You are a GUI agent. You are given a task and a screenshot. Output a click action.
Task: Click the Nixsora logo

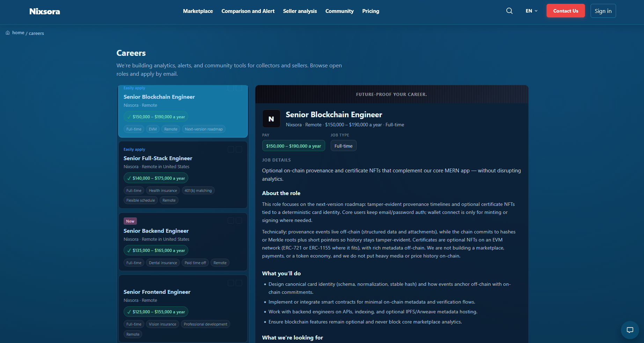pos(45,12)
